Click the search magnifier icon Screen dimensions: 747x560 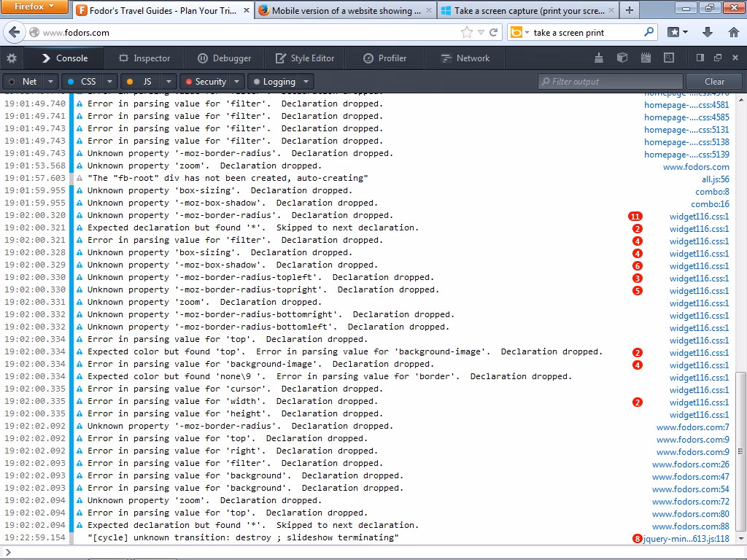[x=649, y=32]
